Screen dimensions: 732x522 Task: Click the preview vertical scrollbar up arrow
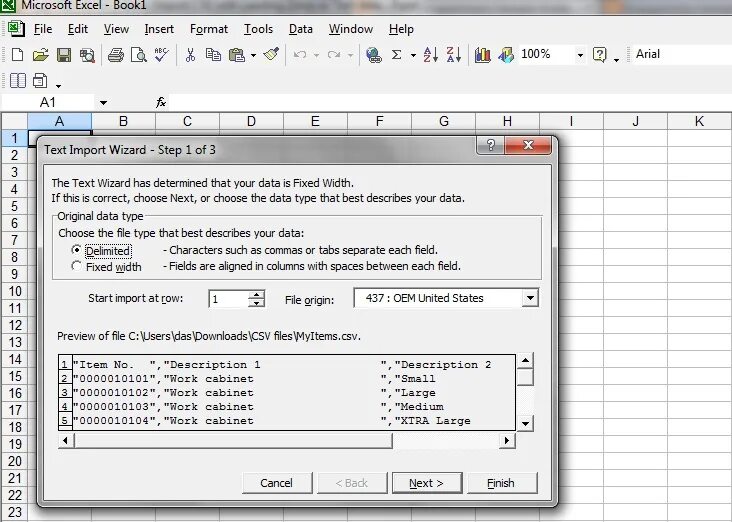(526, 360)
